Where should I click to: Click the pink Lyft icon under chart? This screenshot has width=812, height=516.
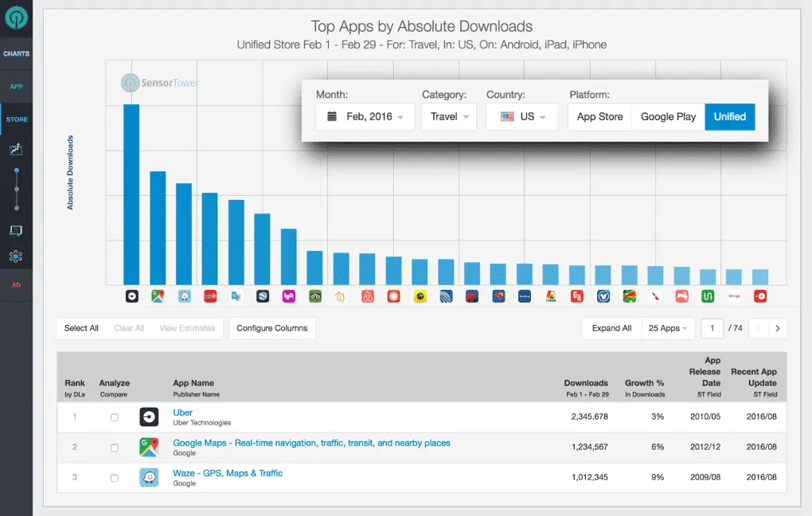(289, 296)
